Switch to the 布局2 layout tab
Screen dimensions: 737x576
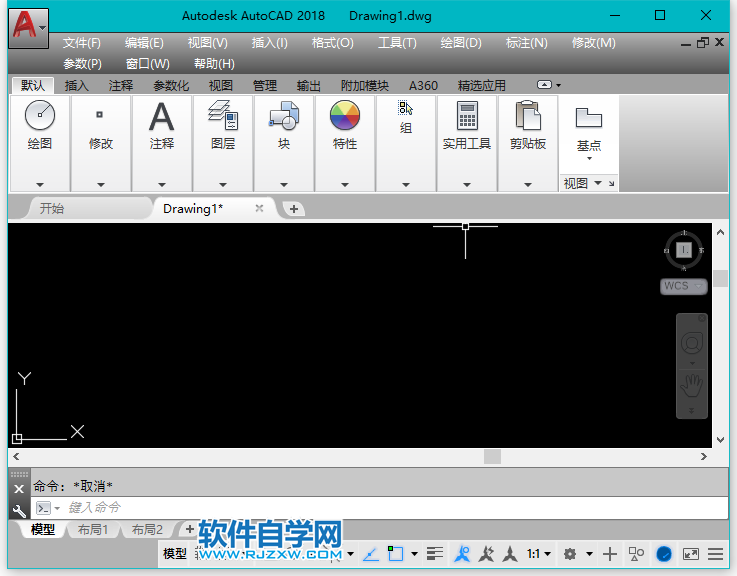[147, 529]
